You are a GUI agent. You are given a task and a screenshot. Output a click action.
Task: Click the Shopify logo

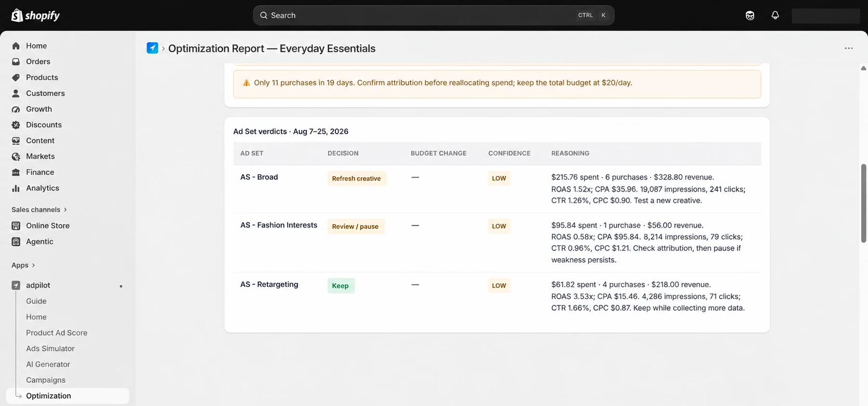pos(35,16)
